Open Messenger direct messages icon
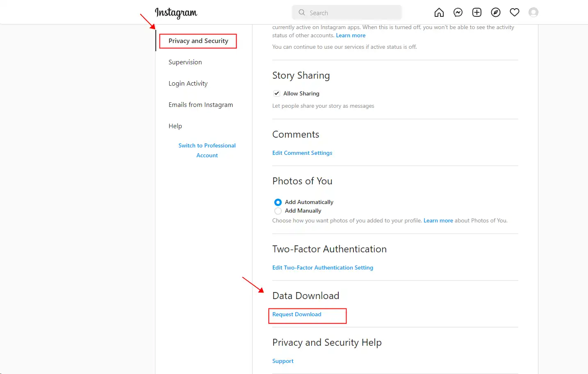 (x=458, y=13)
